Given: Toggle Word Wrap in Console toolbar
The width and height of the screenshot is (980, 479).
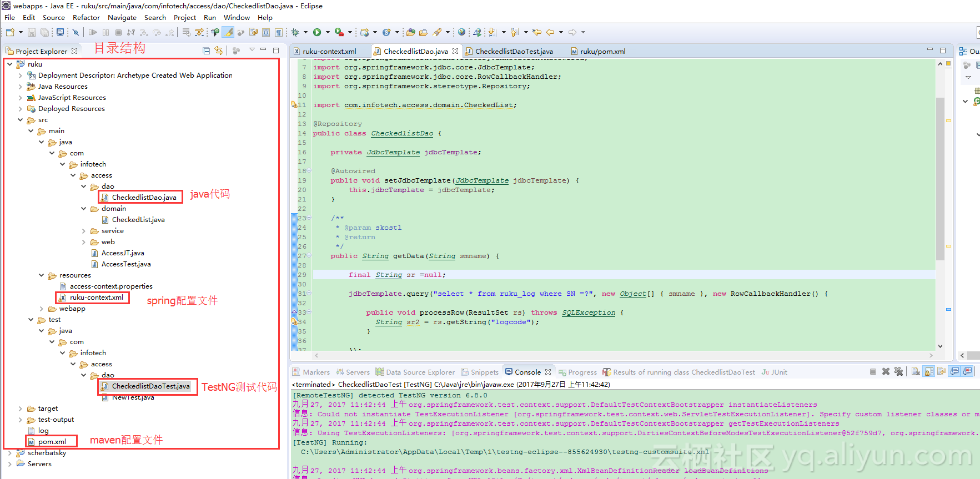Looking at the screenshot, I should coord(941,372).
